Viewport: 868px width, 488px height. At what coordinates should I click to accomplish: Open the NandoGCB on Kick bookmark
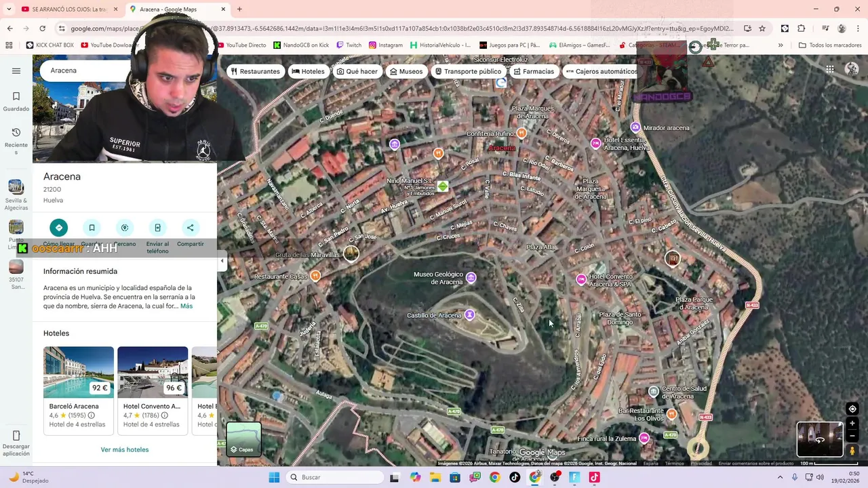pyautogui.click(x=302, y=45)
